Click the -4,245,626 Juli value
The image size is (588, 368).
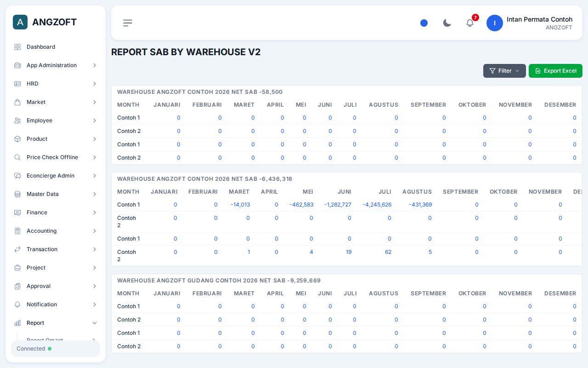(x=377, y=205)
